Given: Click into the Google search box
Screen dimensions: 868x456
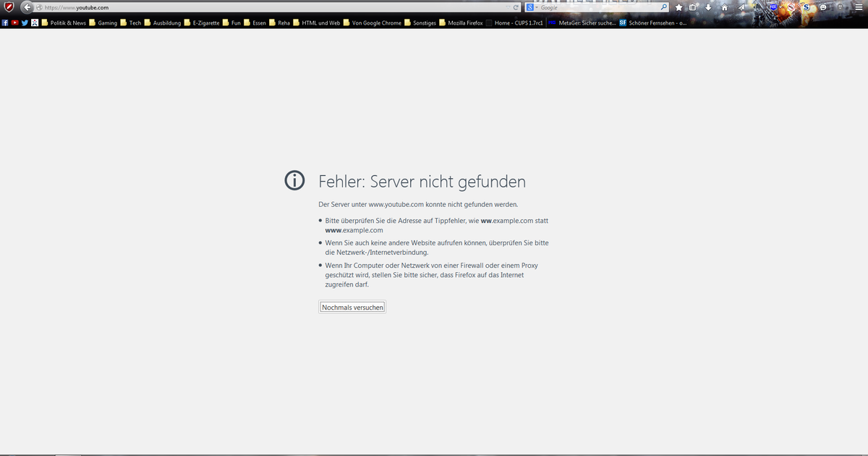Looking at the screenshot, I should [x=597, y=7].
